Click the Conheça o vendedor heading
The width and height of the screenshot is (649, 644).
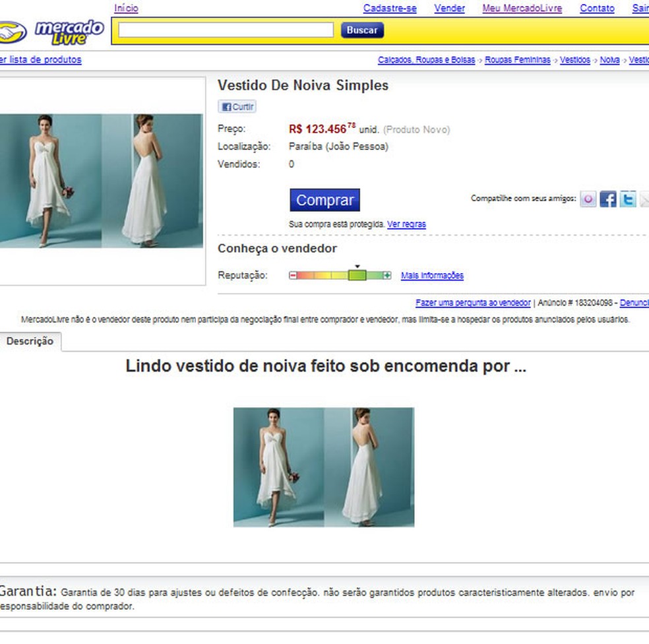point(277,249)
